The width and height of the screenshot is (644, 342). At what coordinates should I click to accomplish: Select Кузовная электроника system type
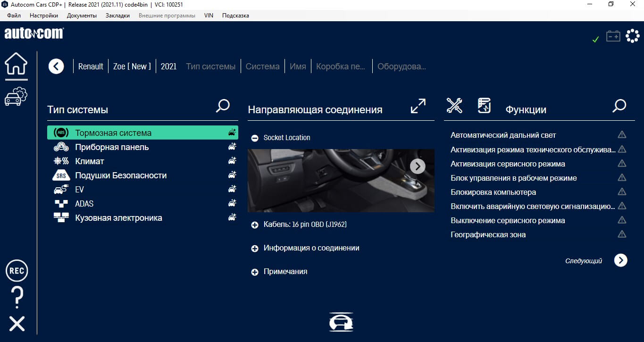tap(142, 218)
